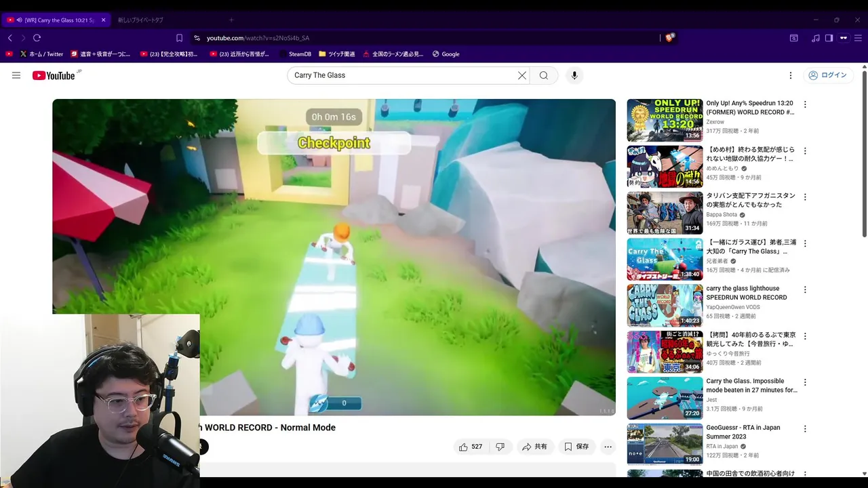Image resolution: width=868 pixels, height=488 pixels.
Task: Click the page vertical scrollbar thumb
Action: 864,153
